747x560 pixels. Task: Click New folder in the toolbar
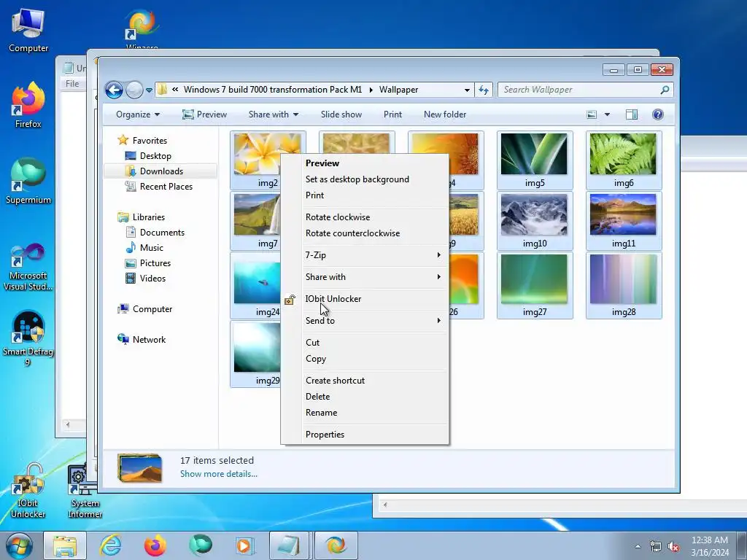pos(445,114)
